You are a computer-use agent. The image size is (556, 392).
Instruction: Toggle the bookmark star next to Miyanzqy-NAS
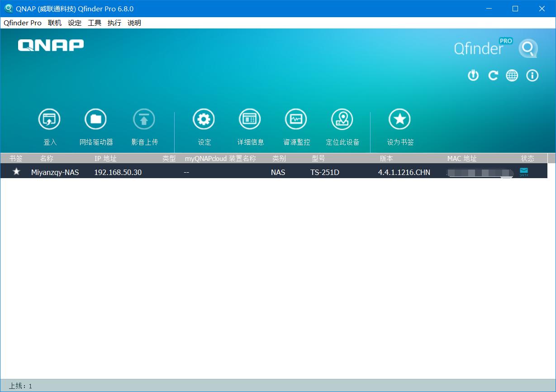pos(16,172)
